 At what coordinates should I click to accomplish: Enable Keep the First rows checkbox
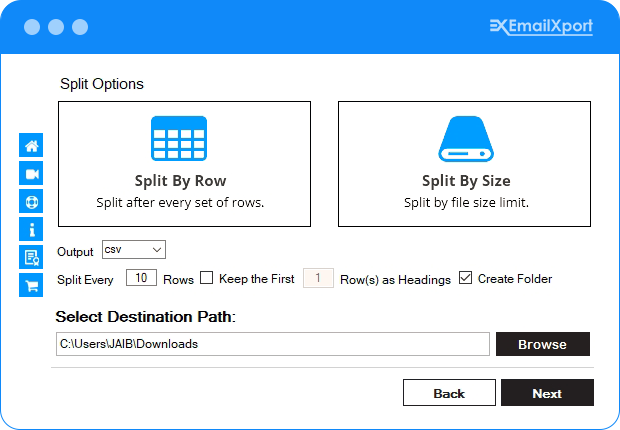pos(207,278)
